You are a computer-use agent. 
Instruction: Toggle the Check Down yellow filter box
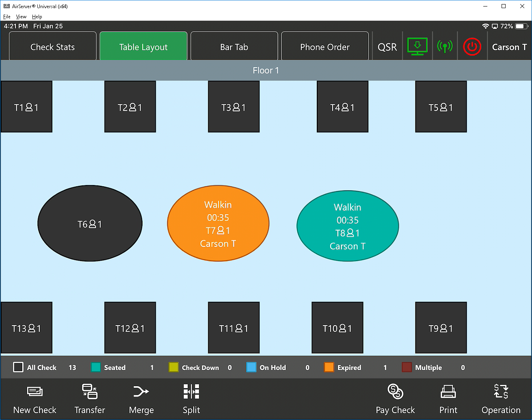tap(173, 368)
